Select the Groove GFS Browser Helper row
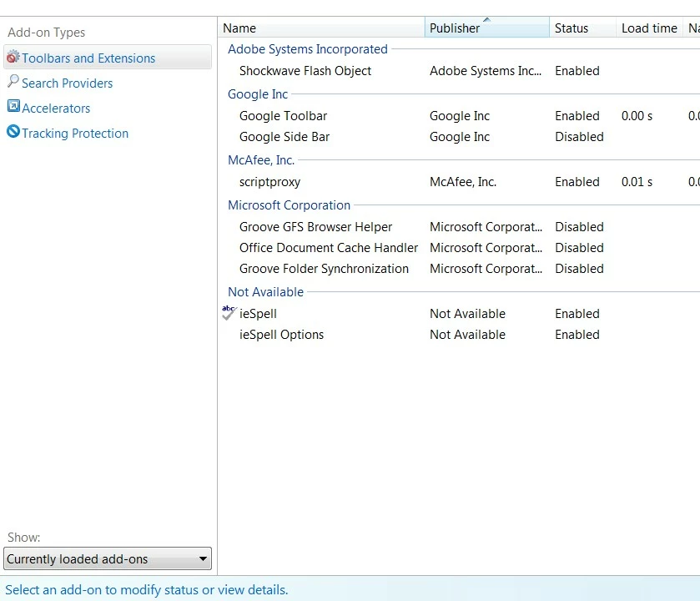Viewport: 700px width, 601px height. 315,227
